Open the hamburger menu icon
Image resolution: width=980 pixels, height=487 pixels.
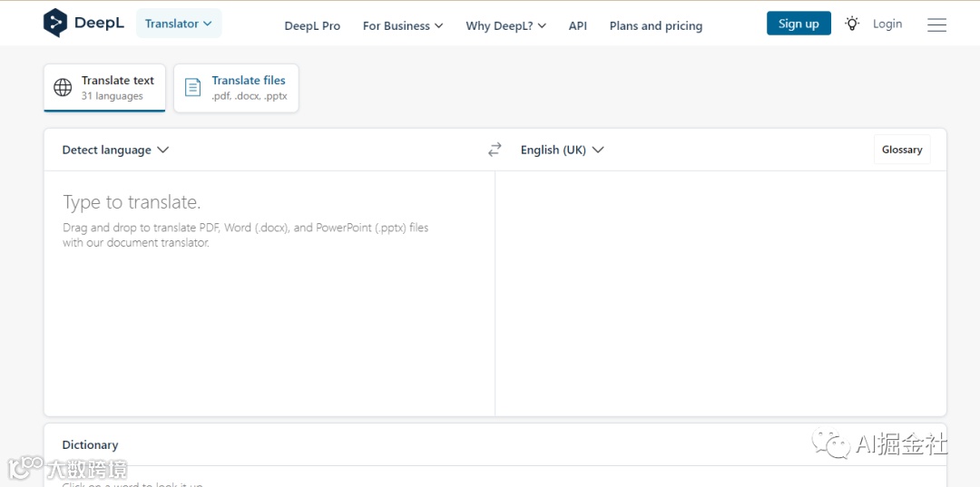tap(936, 24)
